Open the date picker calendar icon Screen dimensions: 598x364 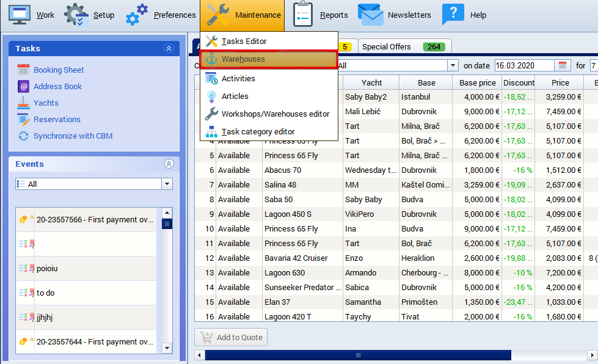562,65
